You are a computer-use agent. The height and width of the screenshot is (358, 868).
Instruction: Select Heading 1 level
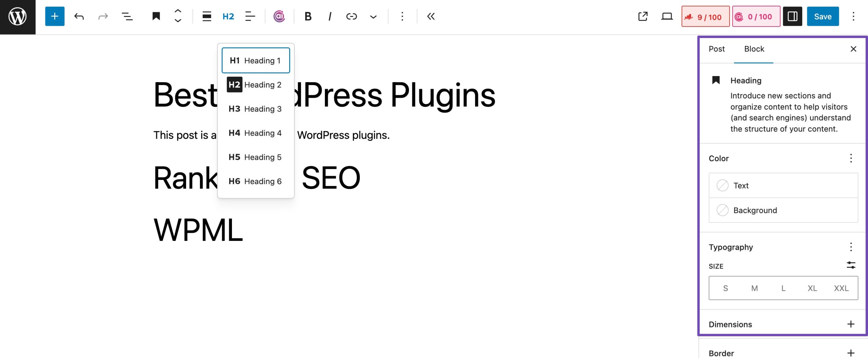coord(256,60)
